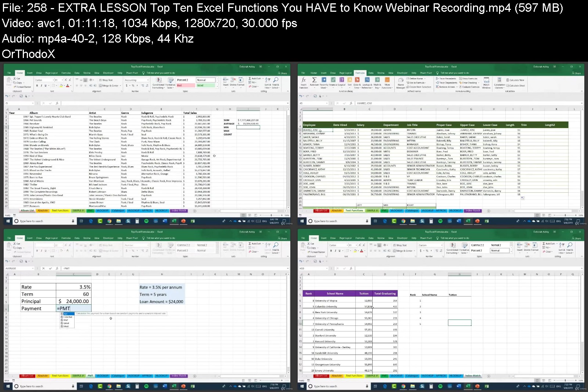Viewport: 588px width, 392px height.
Task: Open Recently Used functions in the Formulas ribbon
Action: 324,83
